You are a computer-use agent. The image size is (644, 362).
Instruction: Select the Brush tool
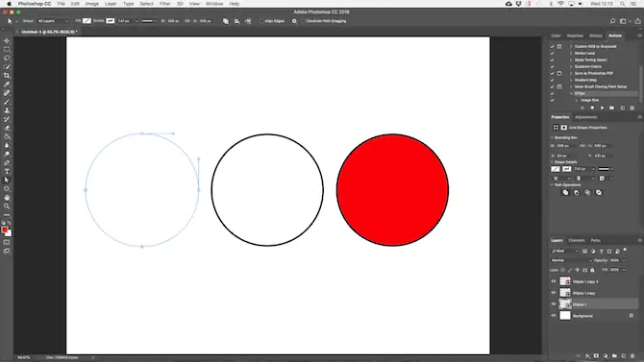pyautogui.click(x=7, y=102)
